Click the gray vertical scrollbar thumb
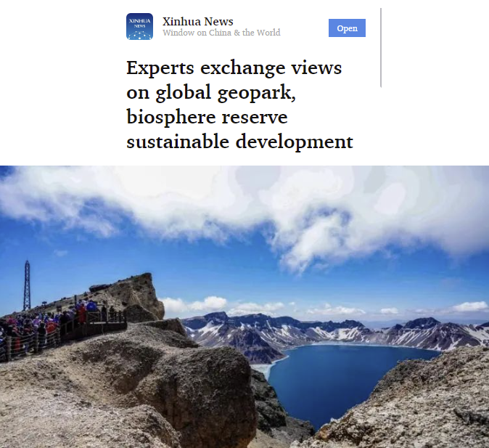 381,47
